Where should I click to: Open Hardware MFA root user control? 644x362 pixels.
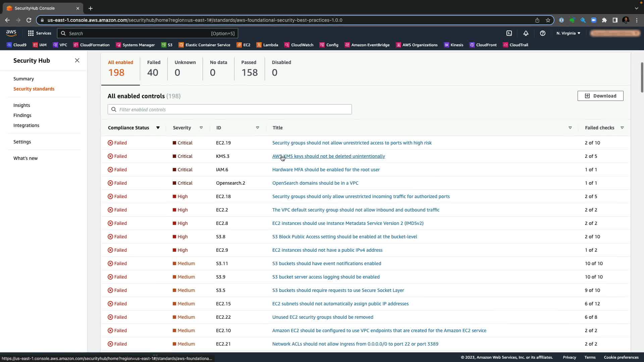[x=326, y=170]
